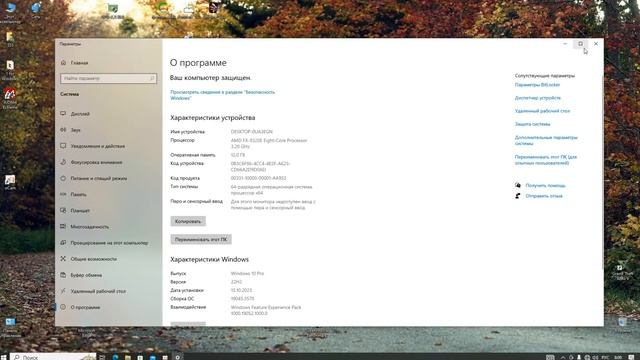
Task: Click the AMD FX processor value
Action: click(269, 143)
